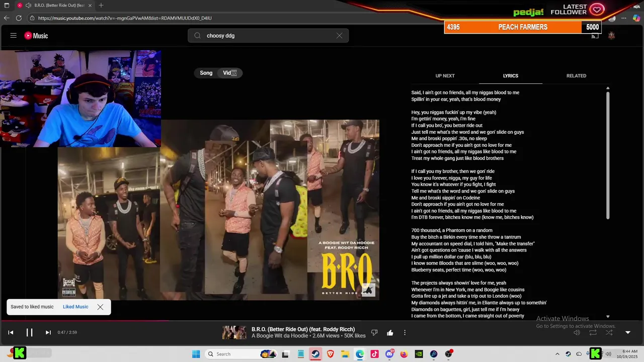
Task: Open the cast to device icon
Action: point(595,36)
